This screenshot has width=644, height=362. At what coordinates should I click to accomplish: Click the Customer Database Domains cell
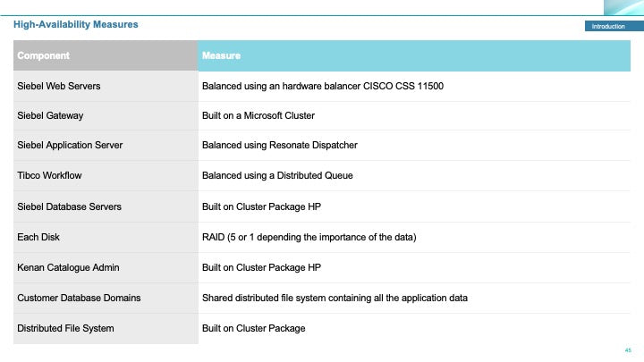[x=106, y=298]
